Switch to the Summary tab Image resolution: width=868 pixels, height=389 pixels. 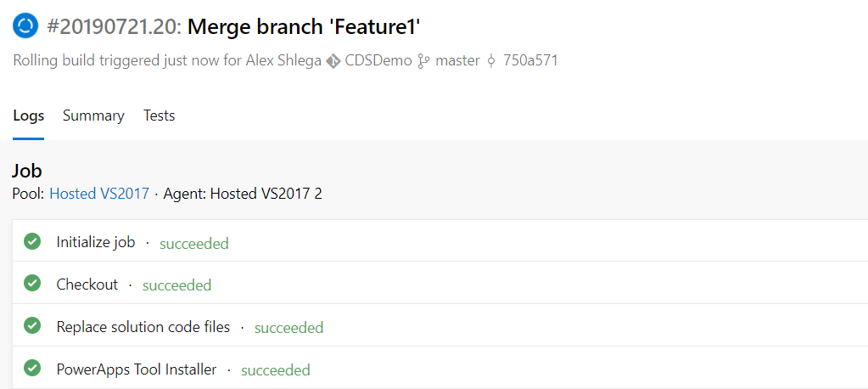pos(93,116)
